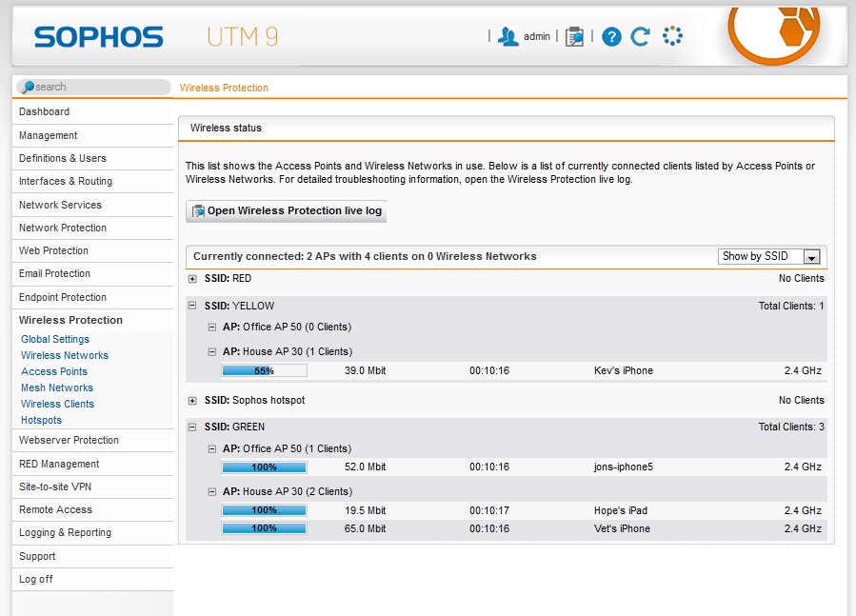Open the blue help question mark icon
Screen dimensions: 856x616
(611, 36)
